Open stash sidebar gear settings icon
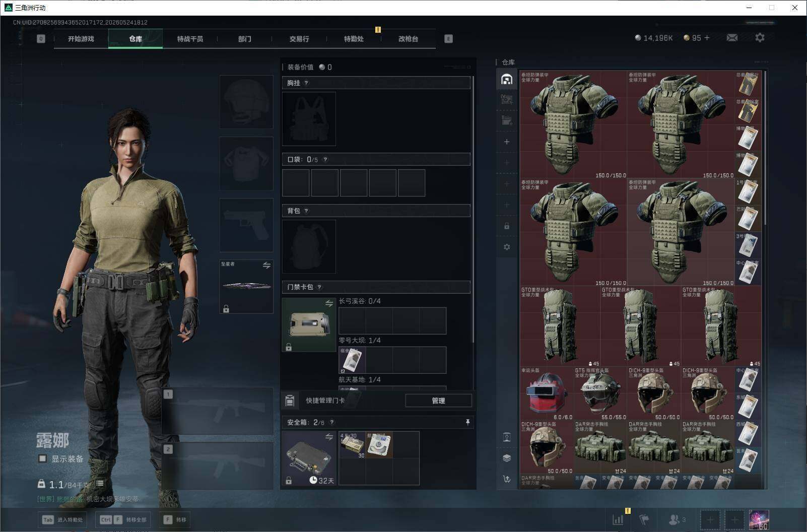 (507, 247)
